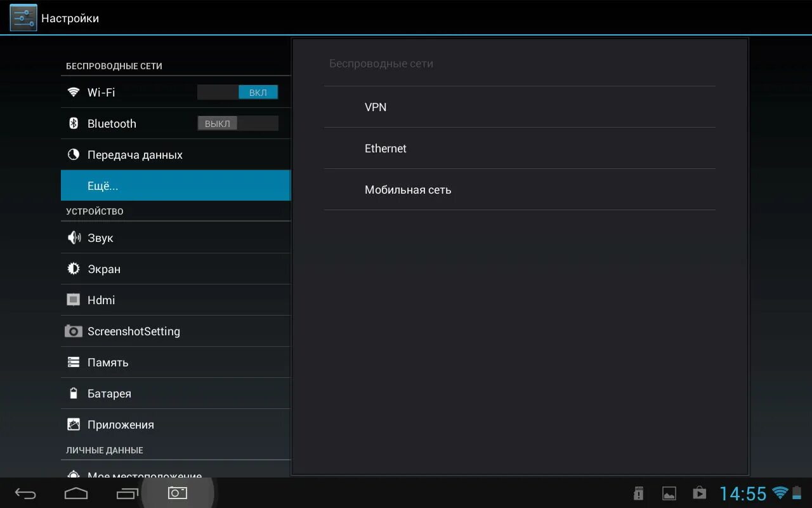Open Приложения apps settings
812x508 pixels.
176,424
